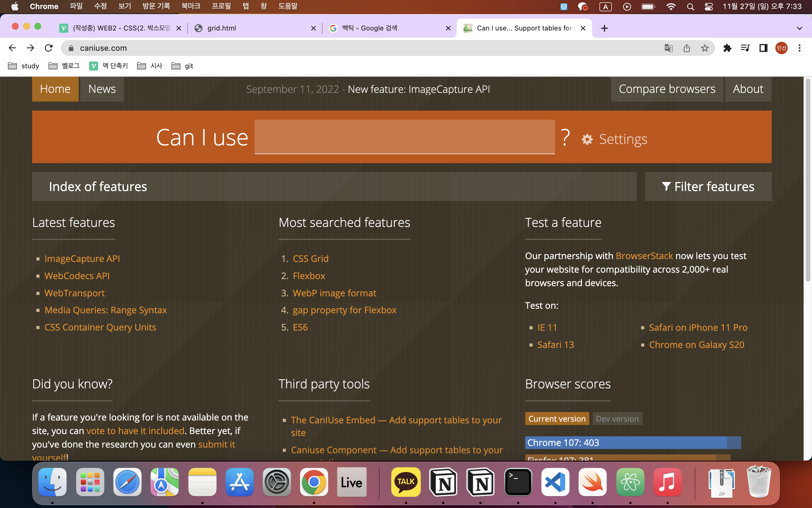
Task: Open the media controls icon in toolbar
Action: (745, 48)
